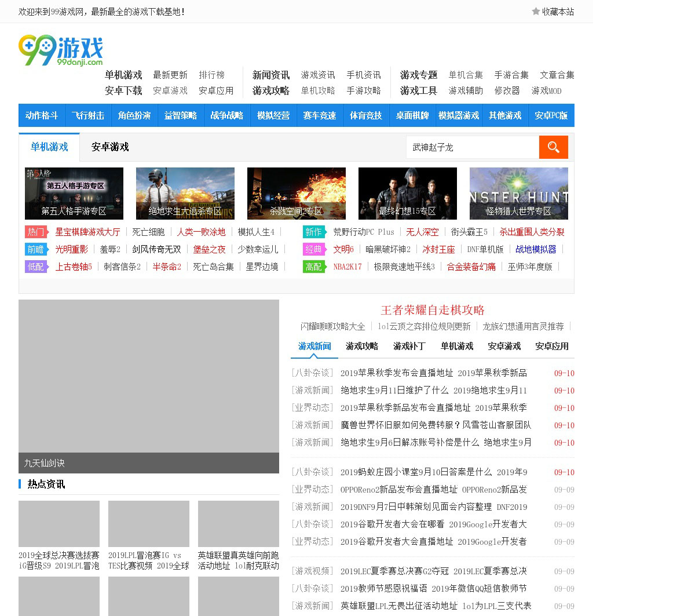Switch to the 安卓游戏 search tab

(110, 147)
